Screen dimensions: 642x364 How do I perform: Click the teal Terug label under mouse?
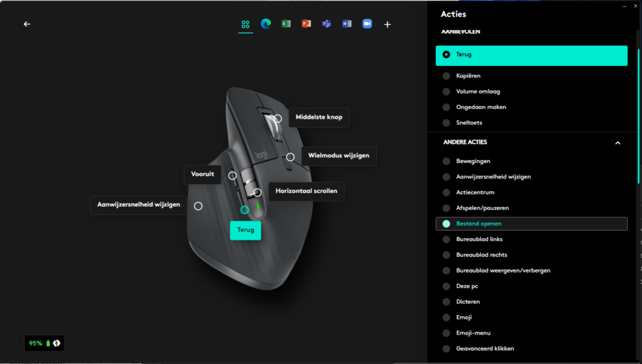[246, 231]
